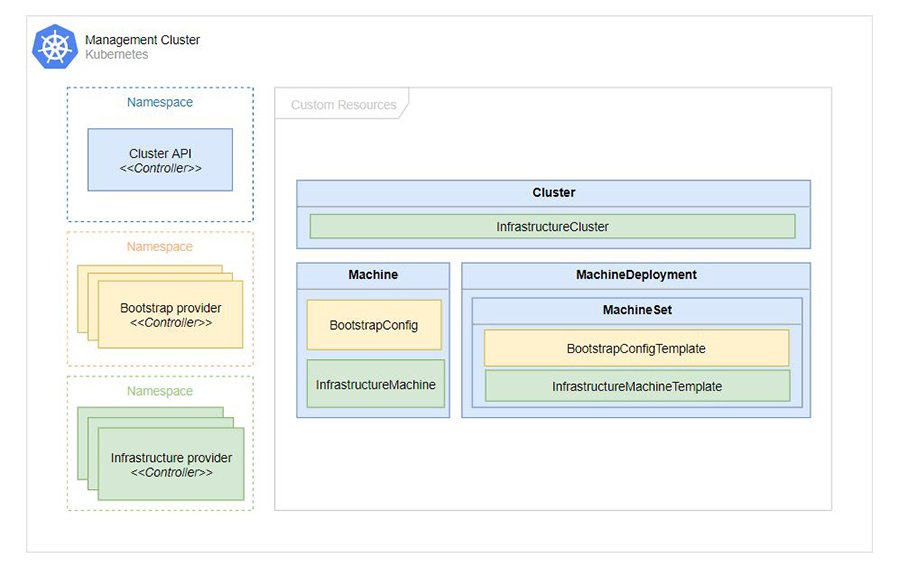Click the Kubernetes logo icon
900x576 pixels.
pyautogui.click(x=55, y=46)
